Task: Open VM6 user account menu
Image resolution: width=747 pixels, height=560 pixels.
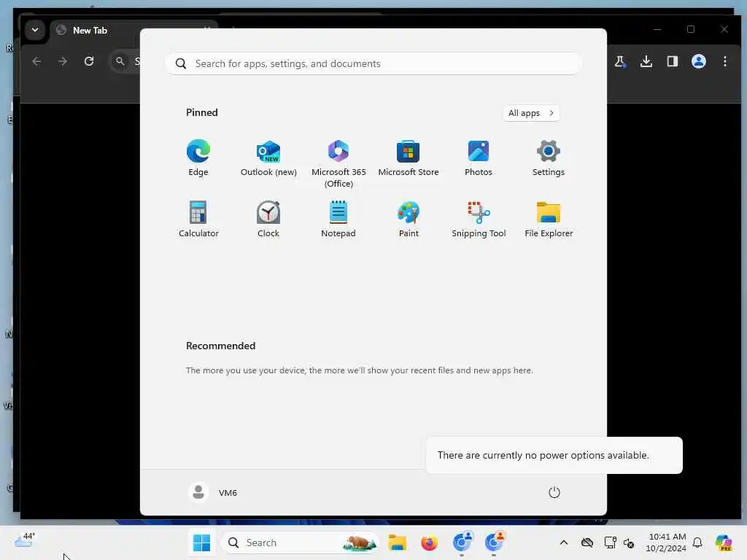Action: click(x=213, y=492)
